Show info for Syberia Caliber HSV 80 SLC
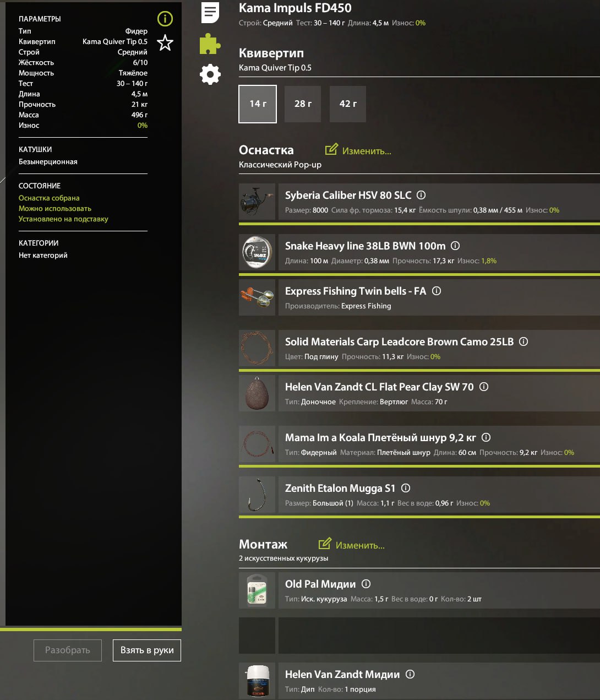This screenshot has width=600, height=700. (421, 195)
